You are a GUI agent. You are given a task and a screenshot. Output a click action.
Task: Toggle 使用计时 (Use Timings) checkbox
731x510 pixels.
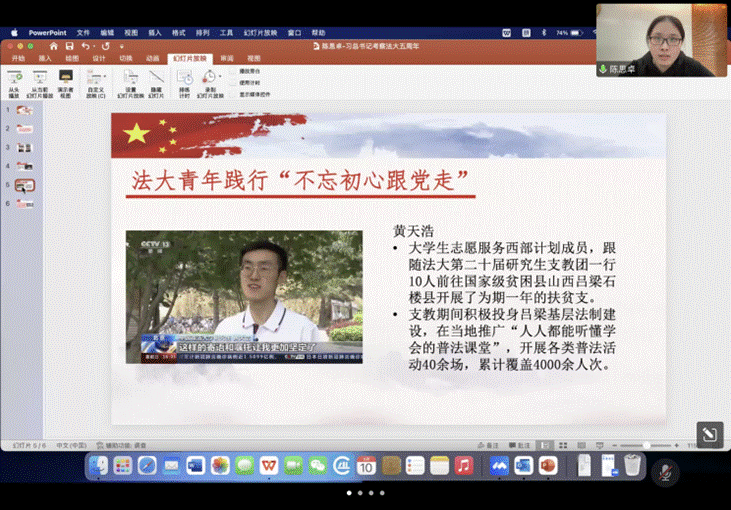click(233, 82)
